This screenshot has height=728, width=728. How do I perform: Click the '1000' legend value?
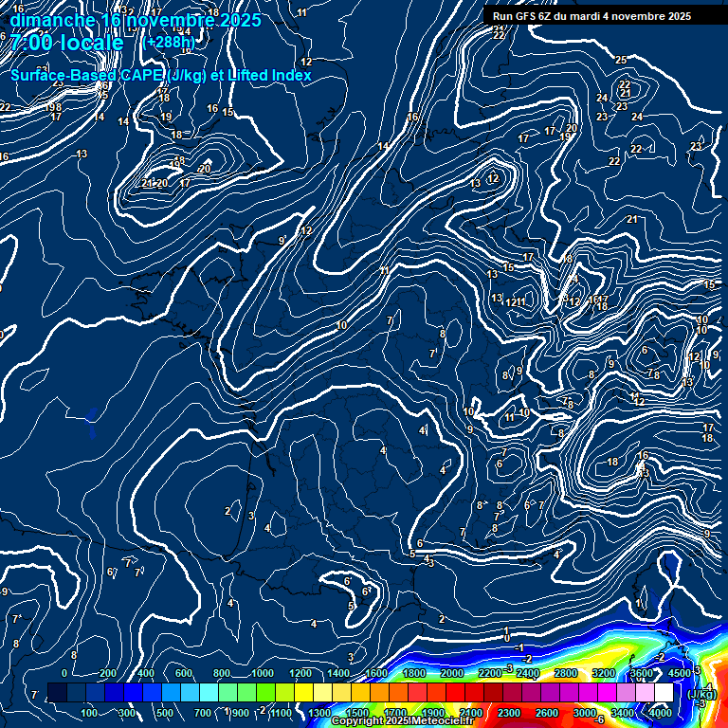pos(263,673)
